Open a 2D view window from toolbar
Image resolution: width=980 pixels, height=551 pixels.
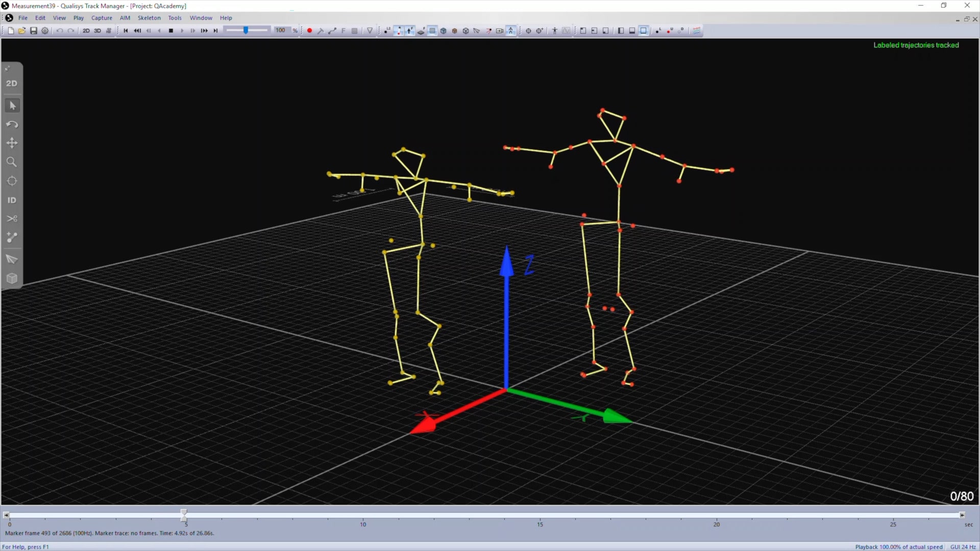(86, 31)
